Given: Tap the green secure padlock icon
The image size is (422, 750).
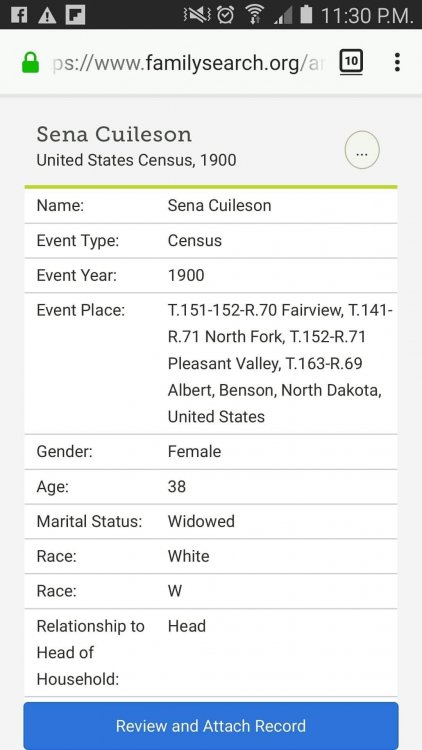Looking at the screenshot, I should 31,63.
